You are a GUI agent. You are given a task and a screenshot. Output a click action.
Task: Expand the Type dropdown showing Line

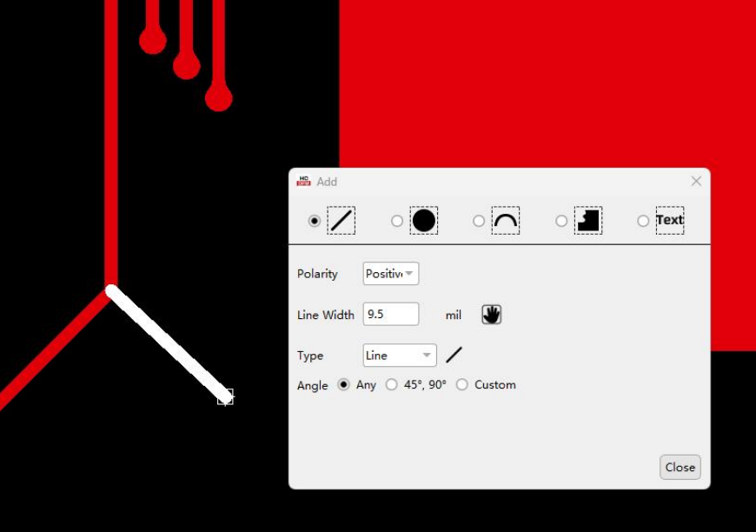coord(399,356)
